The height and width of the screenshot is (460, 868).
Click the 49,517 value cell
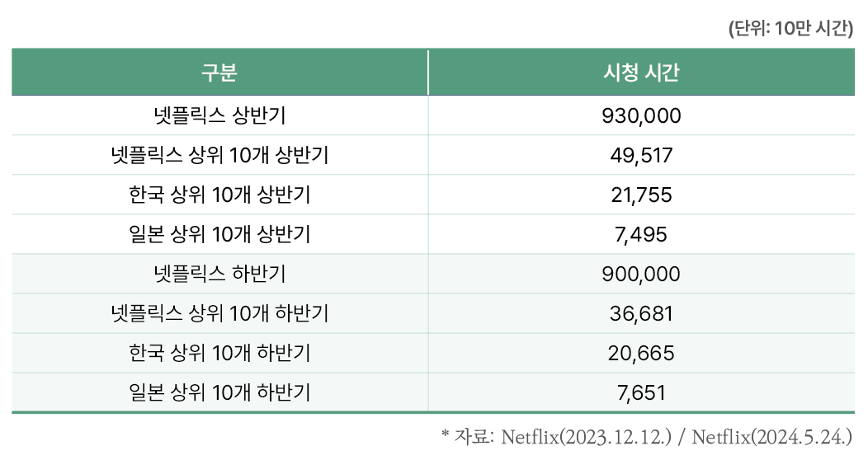click(x=641, y=155)
